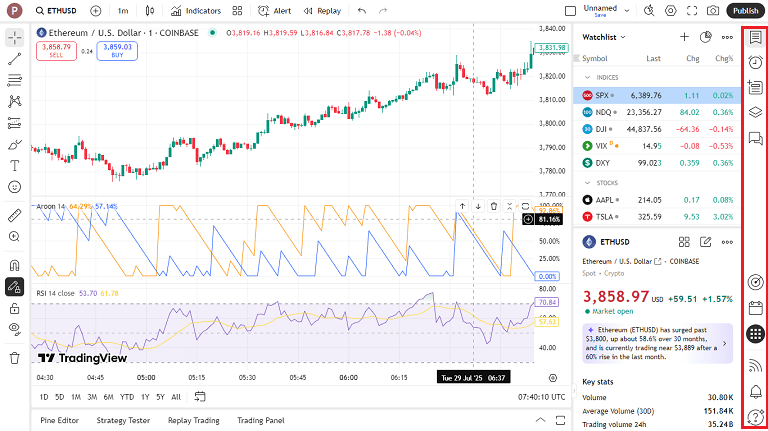Hide all drawings with eye icon
This screenshot has width=768, height=431.
[15, 327]
